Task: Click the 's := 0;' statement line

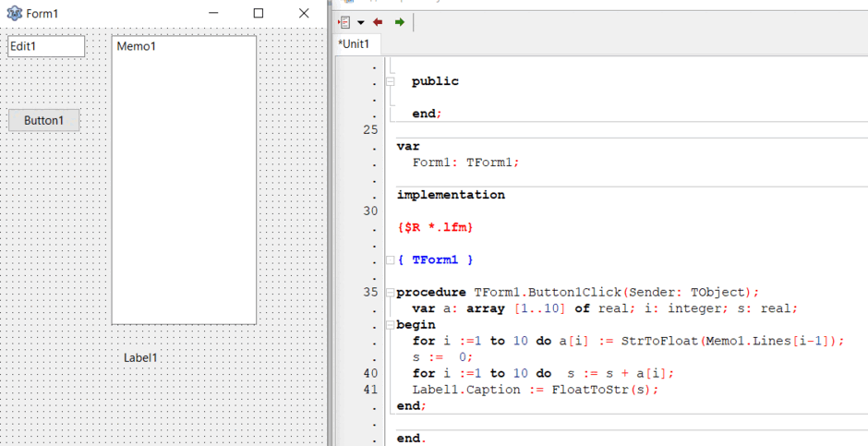Action: 443,357
